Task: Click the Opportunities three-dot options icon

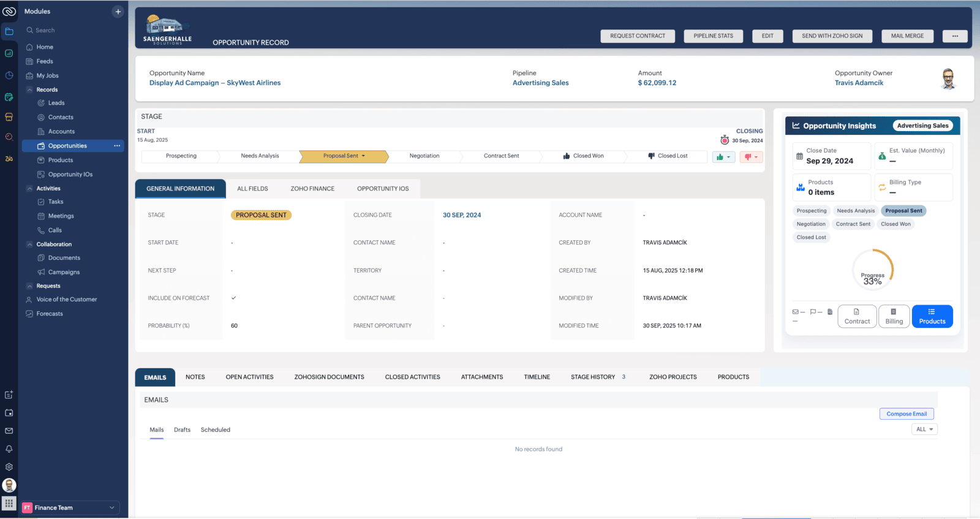Action: (117, 146)
